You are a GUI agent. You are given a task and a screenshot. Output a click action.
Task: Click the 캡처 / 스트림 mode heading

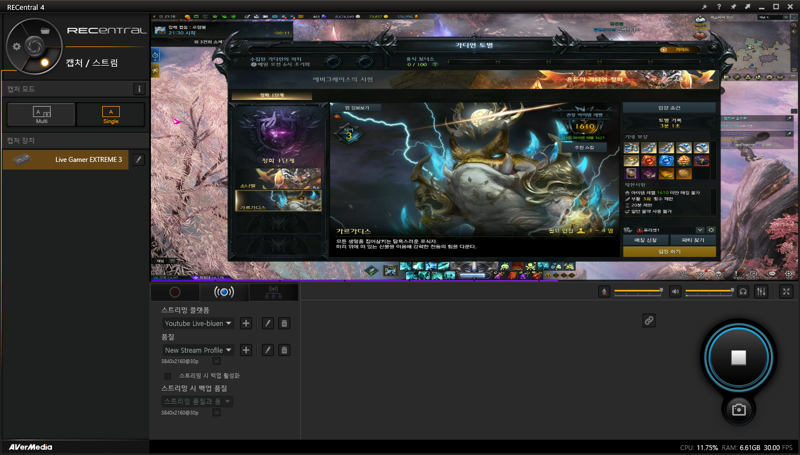(x=92, y=63)
